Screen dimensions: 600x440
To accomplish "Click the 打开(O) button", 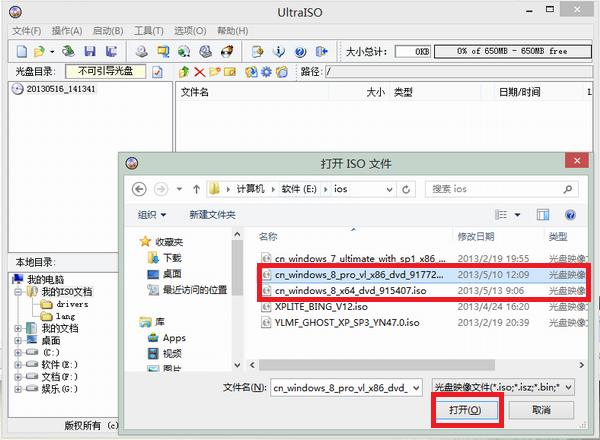I will (466, 410).
